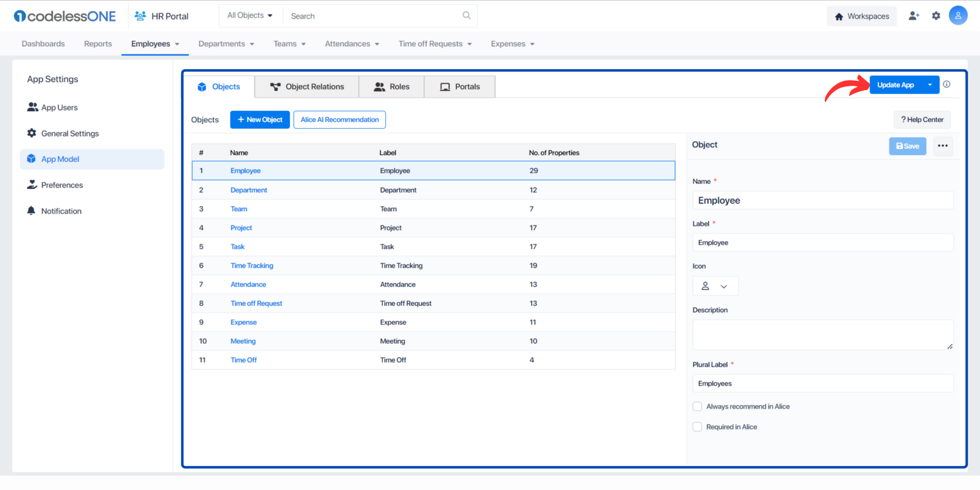
Task: Click the New Object button
Action: pyautogui.click(x=260, y=119)
